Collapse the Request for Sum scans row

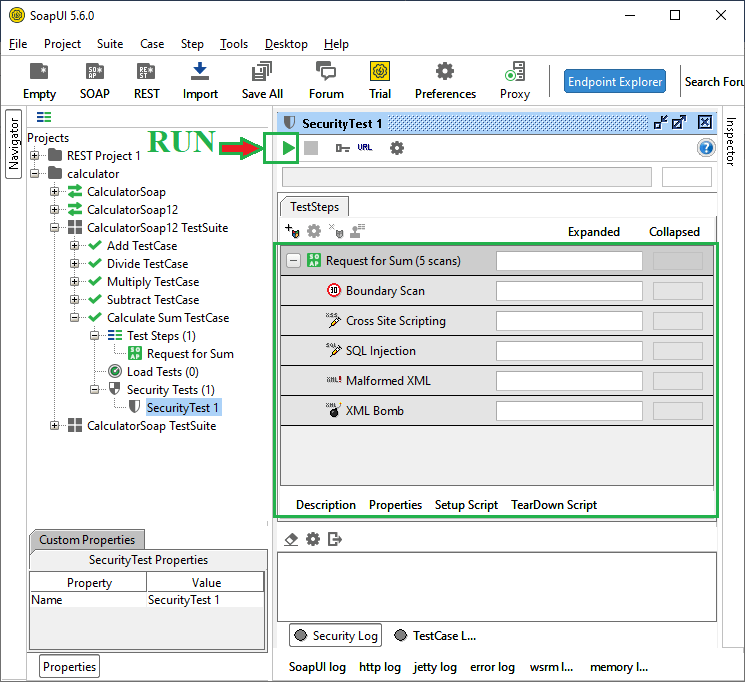294,260
